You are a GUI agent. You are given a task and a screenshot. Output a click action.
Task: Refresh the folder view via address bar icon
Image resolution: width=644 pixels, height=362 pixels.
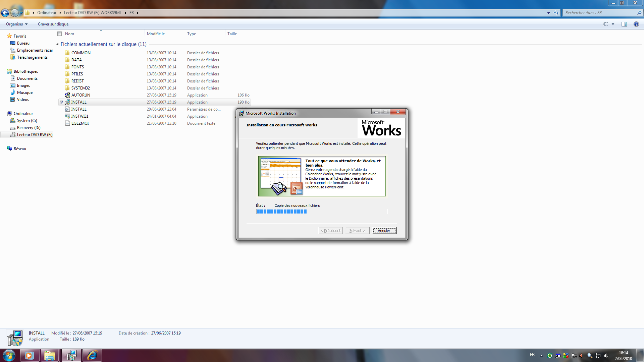556,13
